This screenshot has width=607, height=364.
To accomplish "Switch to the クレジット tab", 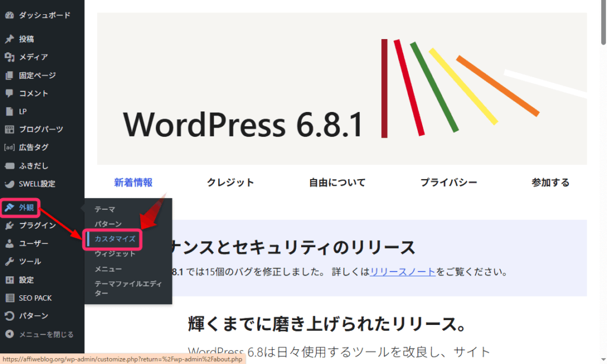I will click(x=231, y=183).
